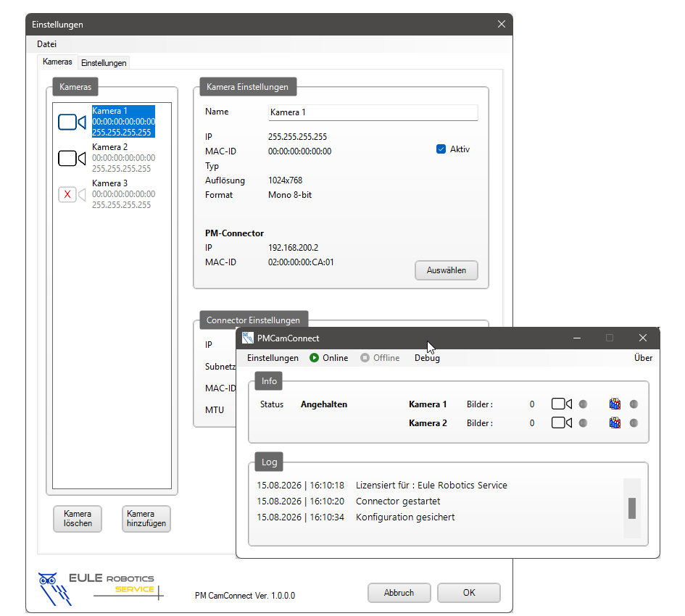Switch to the Kameras tab

pos(57,62)
